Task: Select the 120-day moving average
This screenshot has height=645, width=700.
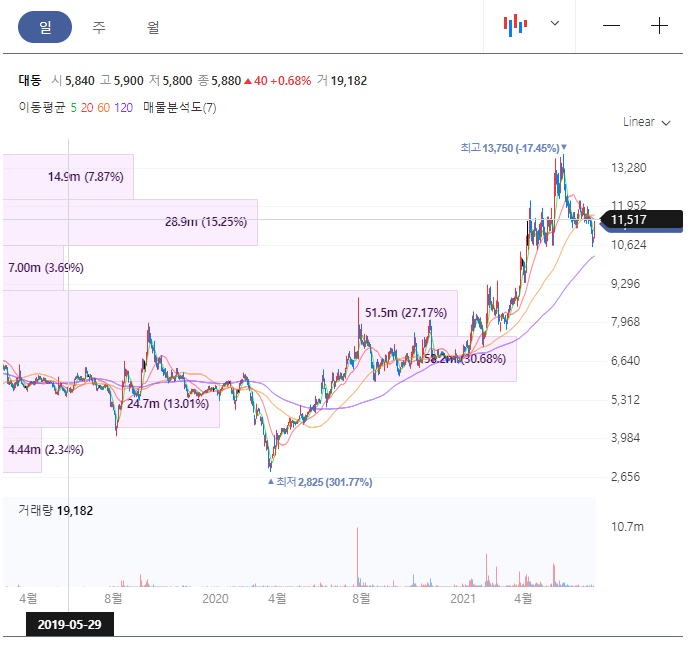Action: click(123, 108)
